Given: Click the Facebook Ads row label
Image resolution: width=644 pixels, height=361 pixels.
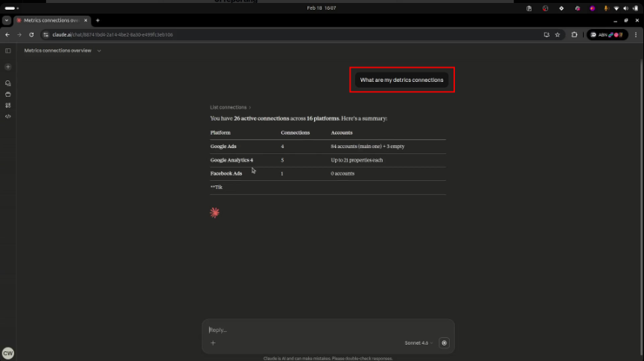Looking at the screenshot, I should [x=226, y=173].
